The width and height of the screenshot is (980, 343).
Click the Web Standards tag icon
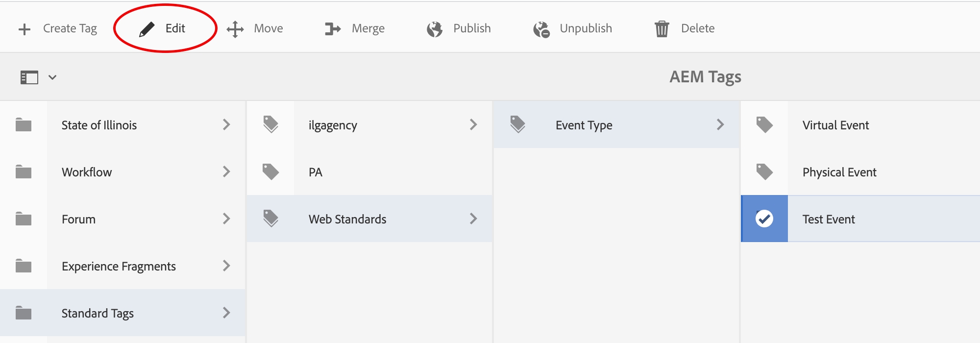[271, 219]
